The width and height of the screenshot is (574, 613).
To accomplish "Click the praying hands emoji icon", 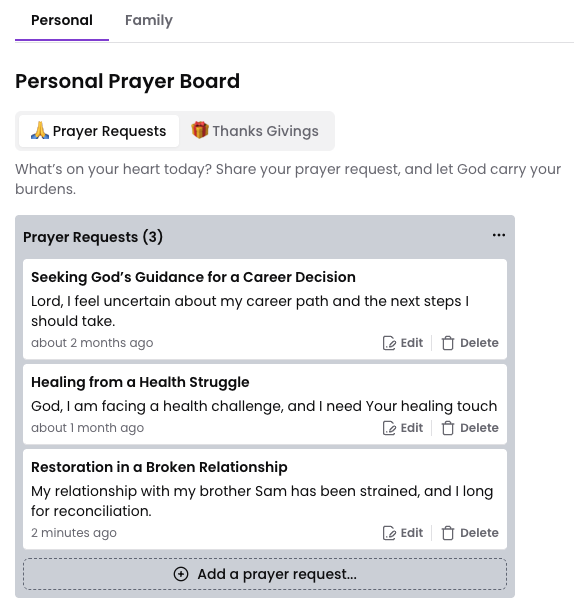I will pos(40,131).
